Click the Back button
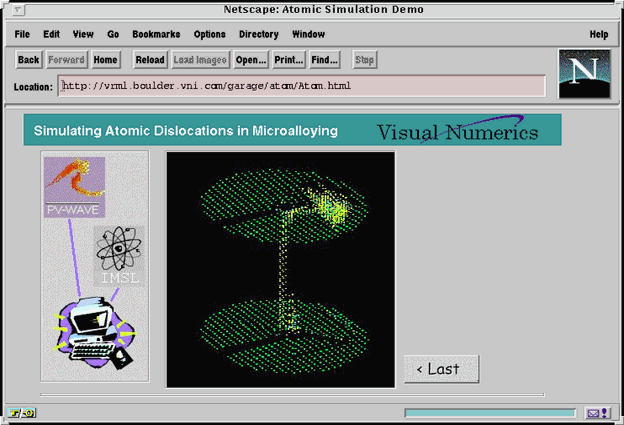 [x=29, y=60]
